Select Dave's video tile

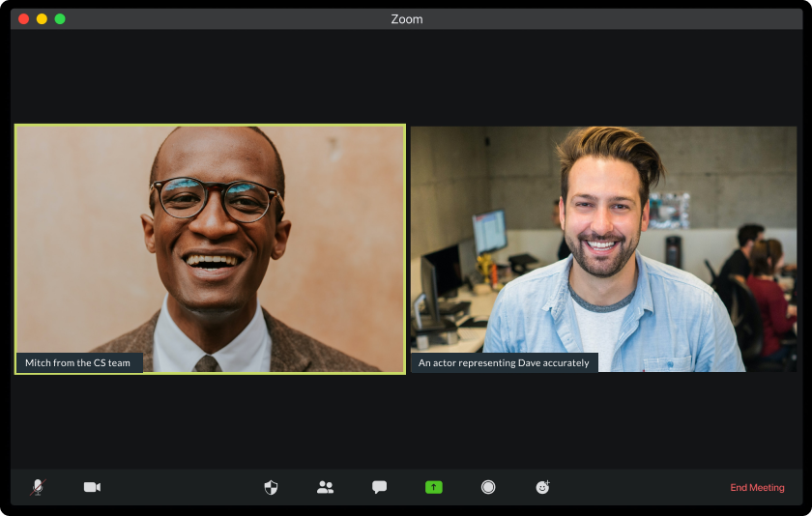(603, 249)
